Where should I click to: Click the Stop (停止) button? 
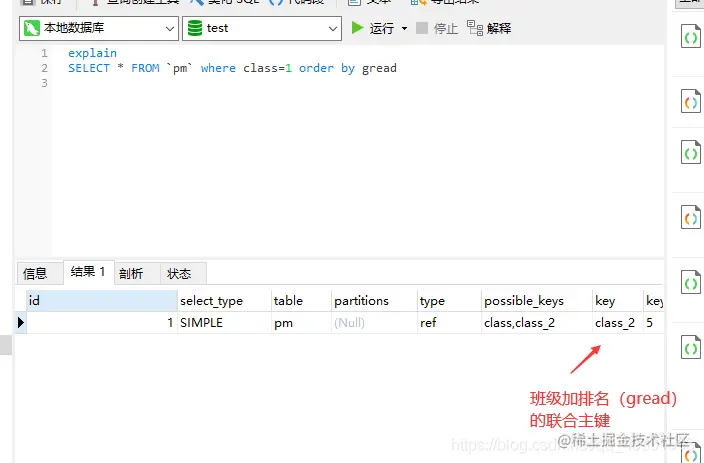[x=437, y=28]
